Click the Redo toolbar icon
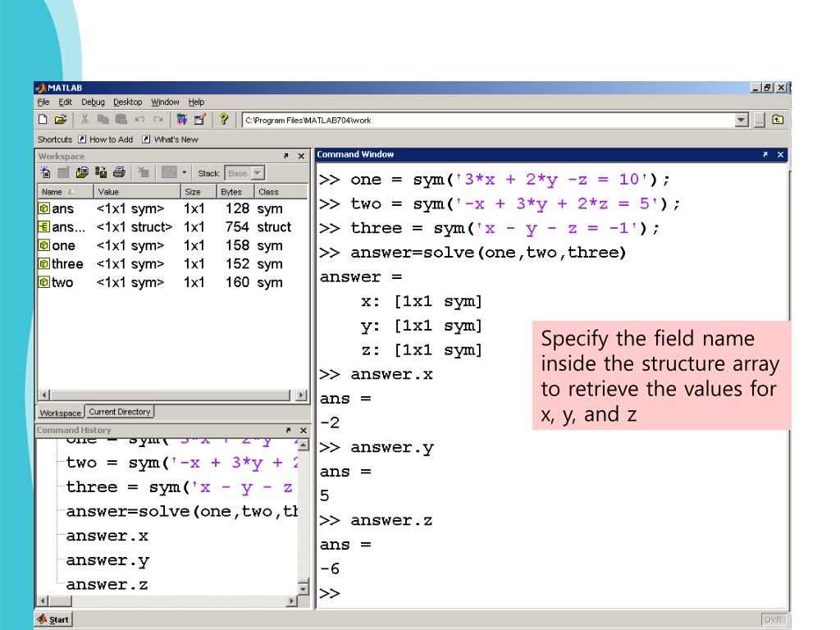The height and width of the screenshot is (630, 840). (x=158, y=120)
